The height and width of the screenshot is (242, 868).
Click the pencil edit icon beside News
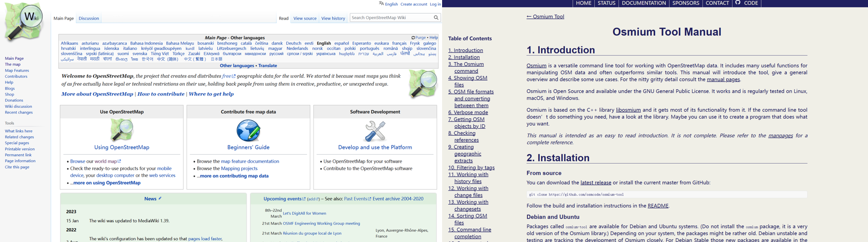coord(160,198)
